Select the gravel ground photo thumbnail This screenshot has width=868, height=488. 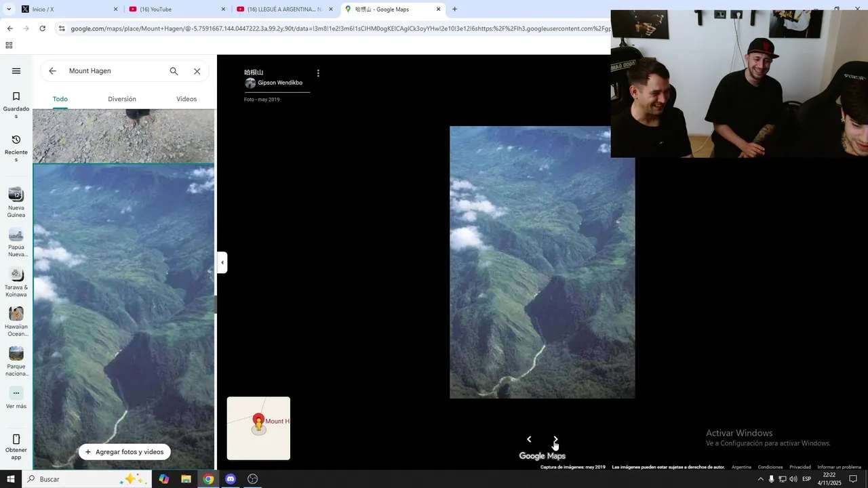[x=123, y=136]
